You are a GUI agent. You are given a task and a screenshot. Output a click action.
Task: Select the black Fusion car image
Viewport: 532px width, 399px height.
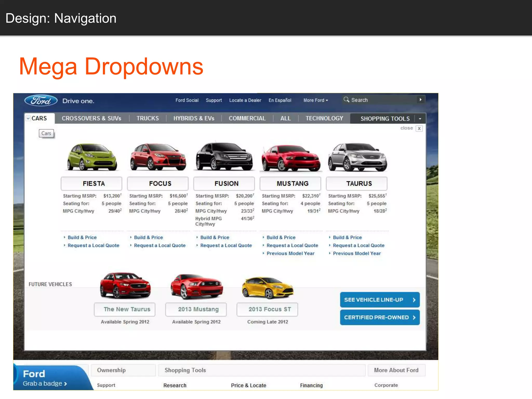tap(224, 156)
